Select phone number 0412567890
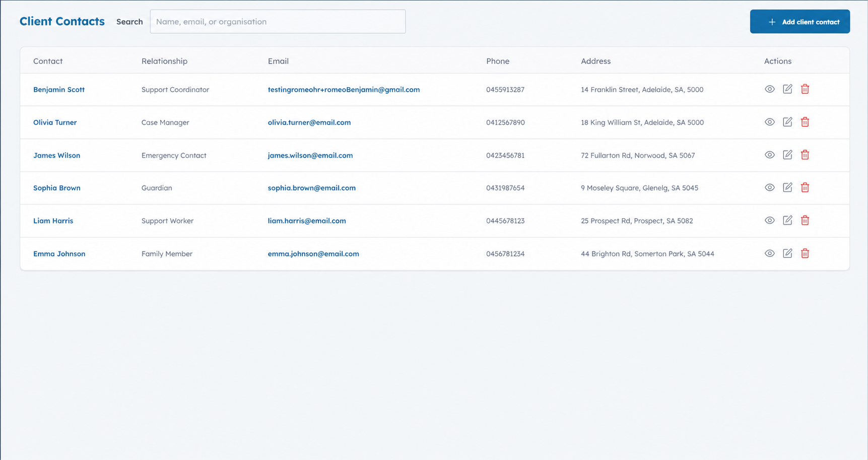 click(505, 122)
